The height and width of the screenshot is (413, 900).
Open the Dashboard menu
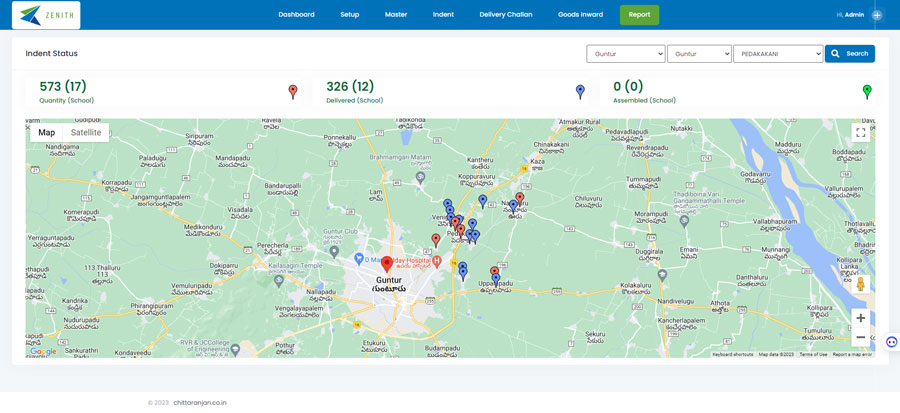296,15
